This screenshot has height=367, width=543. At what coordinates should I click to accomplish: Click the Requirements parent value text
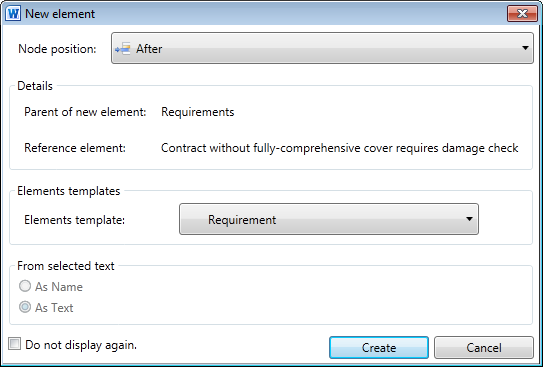[198, 112]
